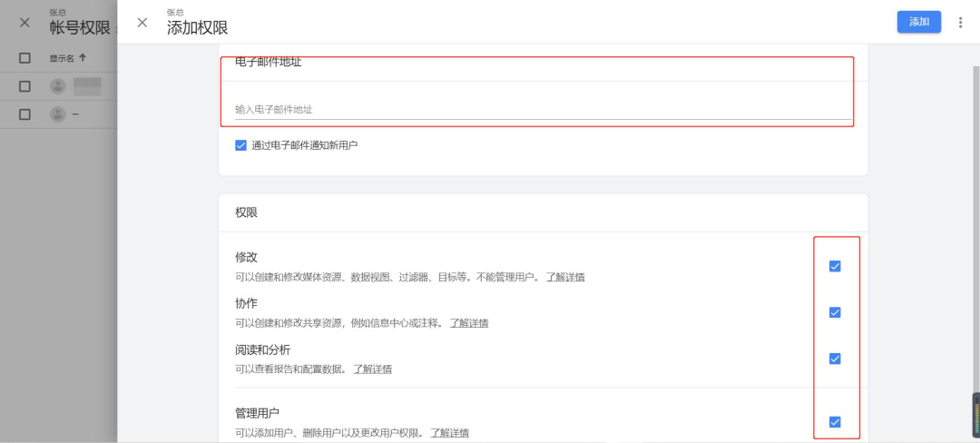Click the 协作 permission title

coord(246,304)
